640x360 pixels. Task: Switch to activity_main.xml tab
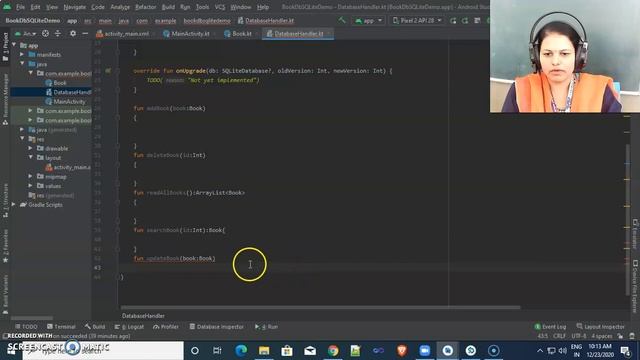(123, 34)
